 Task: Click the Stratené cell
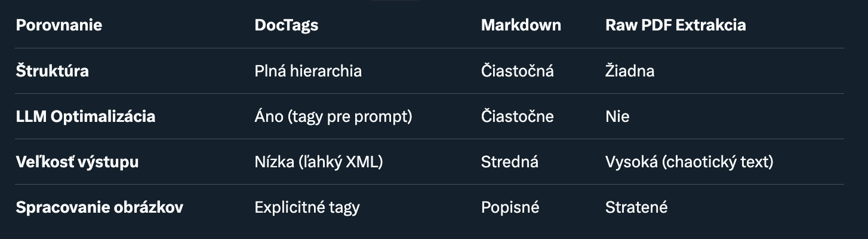(636, 207)
